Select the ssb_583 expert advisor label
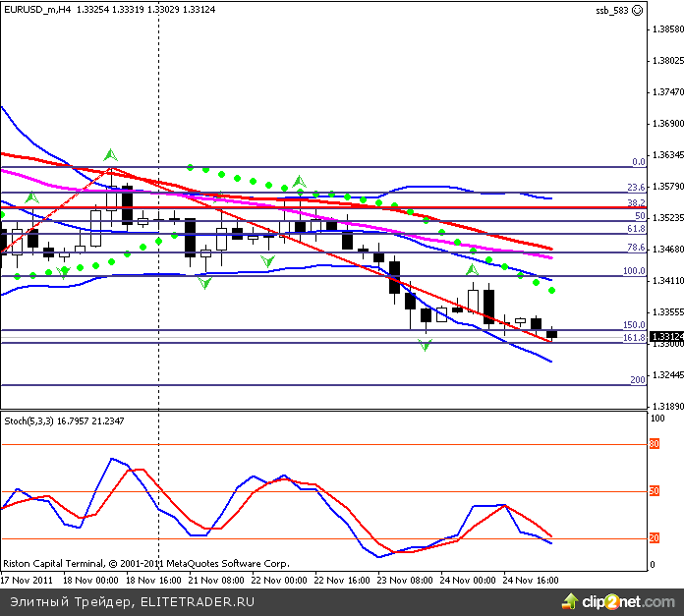The width and height of the screenshot is (684, 616). [611, 11]
